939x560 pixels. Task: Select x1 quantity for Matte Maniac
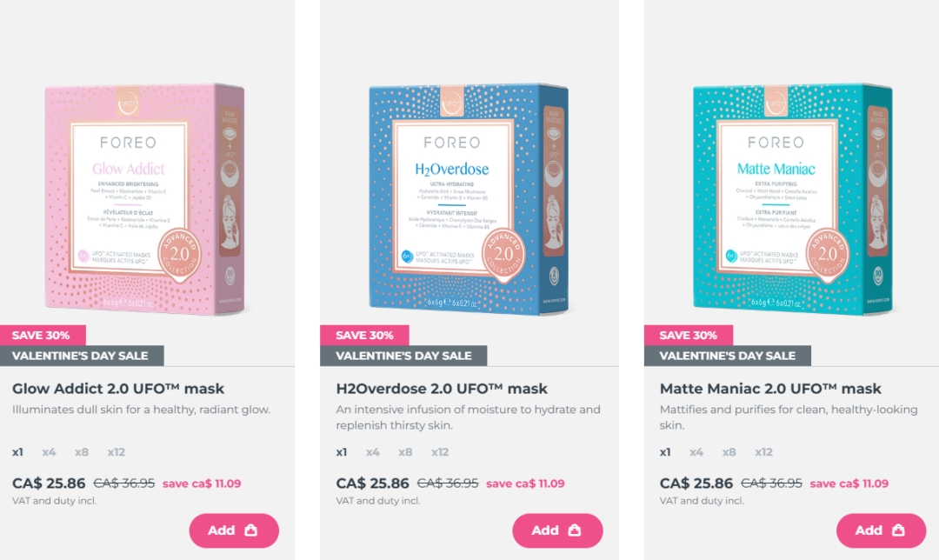[x=665, y=452]
